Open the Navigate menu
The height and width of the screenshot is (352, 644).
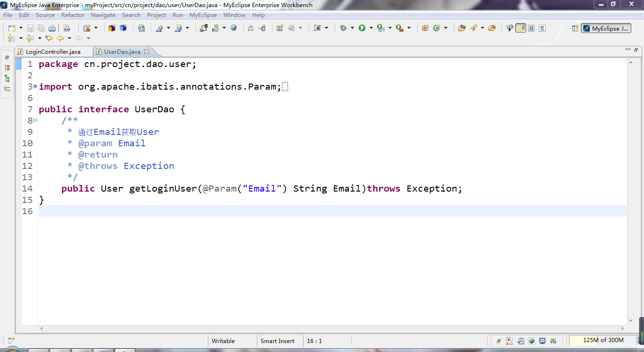tap(103, 15)
